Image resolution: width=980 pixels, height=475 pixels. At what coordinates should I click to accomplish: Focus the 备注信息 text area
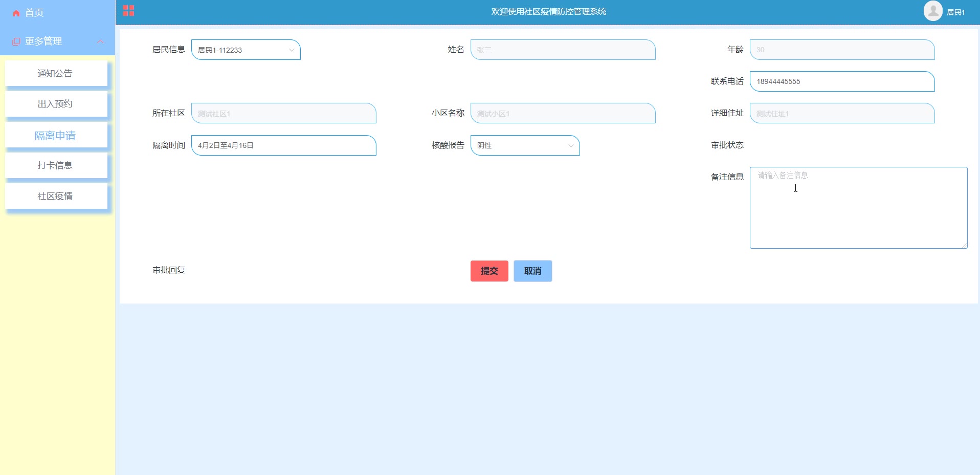coord(858,208)
